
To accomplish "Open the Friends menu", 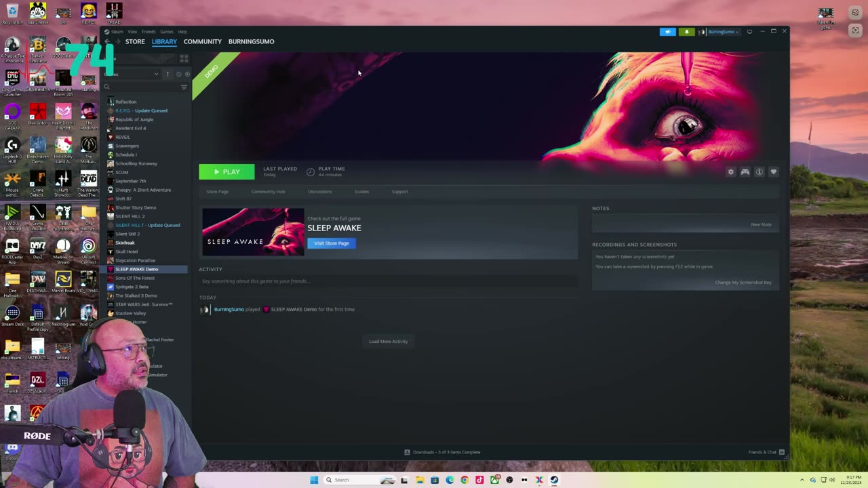I will tap(149, 32).
